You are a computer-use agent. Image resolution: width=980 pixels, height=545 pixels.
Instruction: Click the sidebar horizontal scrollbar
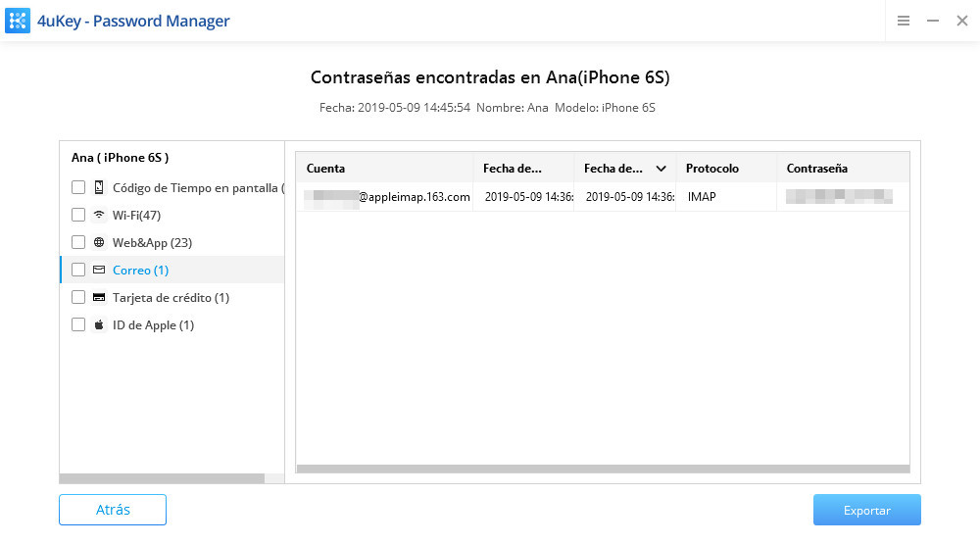pyautogui.click(x=162, y=478)
